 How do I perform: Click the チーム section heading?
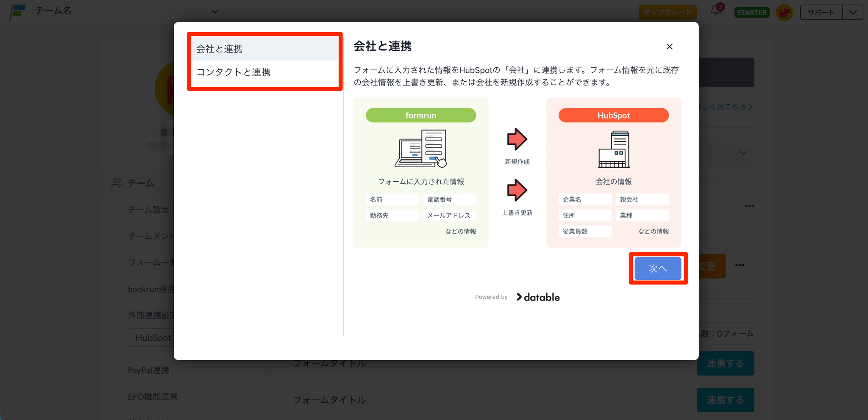click(141, 183)
